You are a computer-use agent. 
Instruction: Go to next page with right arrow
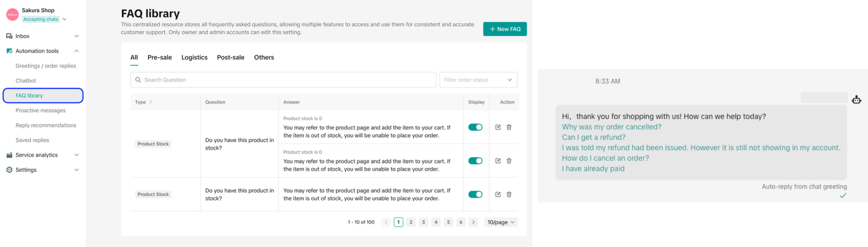pyautogui.click(x=473, y=222)
